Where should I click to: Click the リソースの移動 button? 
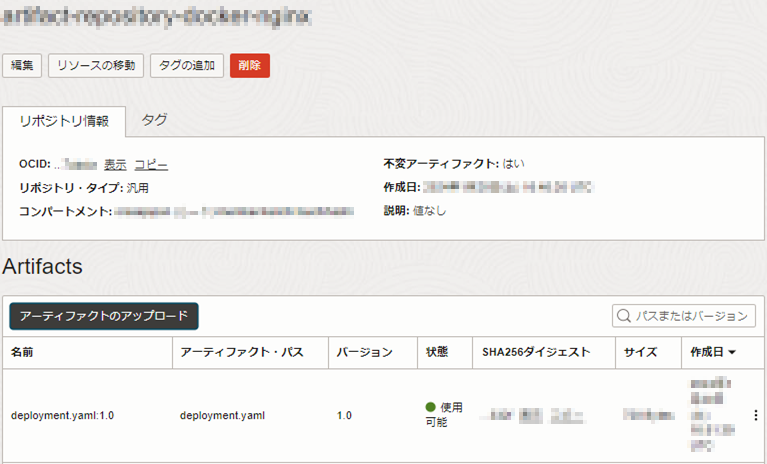pos(96,66)
